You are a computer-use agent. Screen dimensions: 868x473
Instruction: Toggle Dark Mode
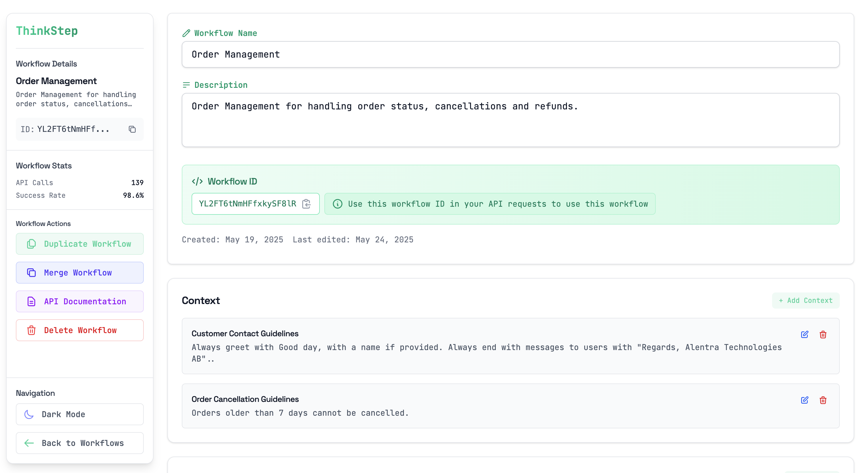coord(80,414)
